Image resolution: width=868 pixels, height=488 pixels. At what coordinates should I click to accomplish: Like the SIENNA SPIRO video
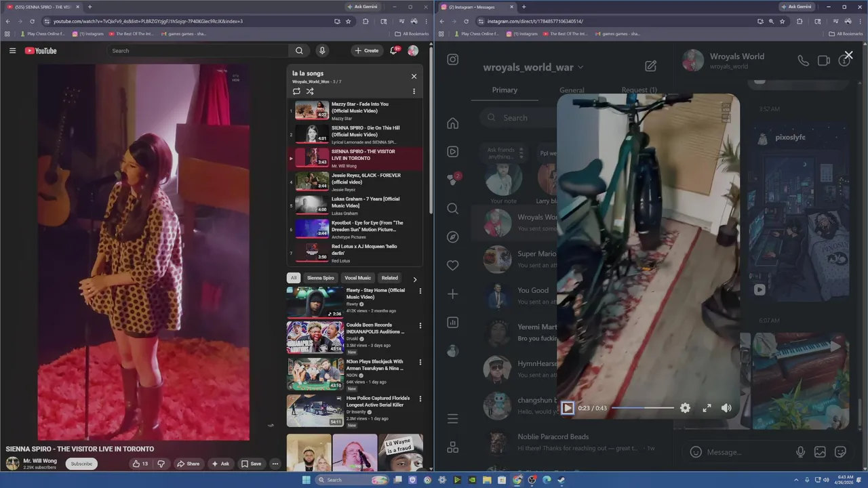[x=140, y=464]
